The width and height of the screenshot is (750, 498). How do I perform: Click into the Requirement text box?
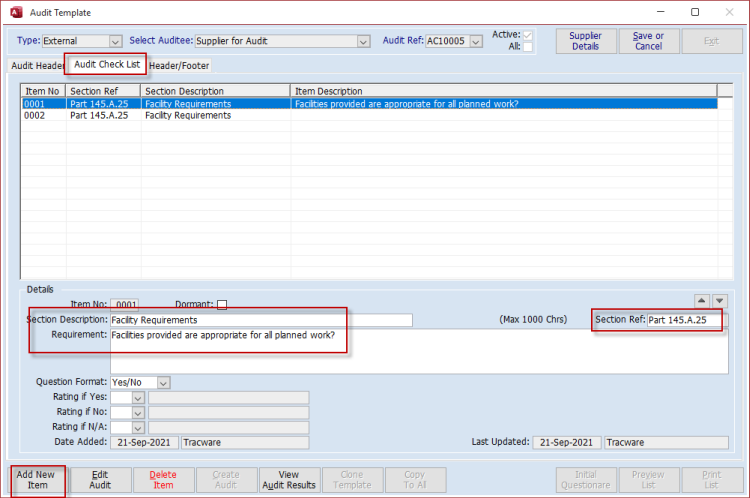point(419,351)
